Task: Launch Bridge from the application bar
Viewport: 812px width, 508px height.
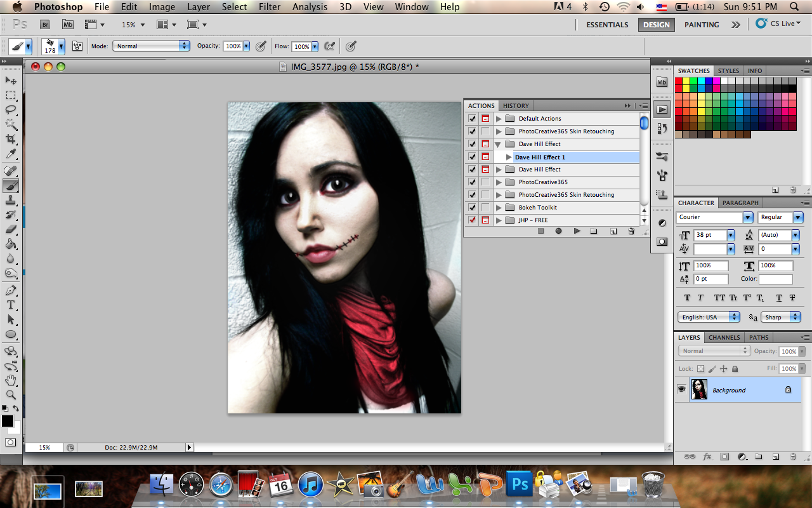Action: coord(45,24)
